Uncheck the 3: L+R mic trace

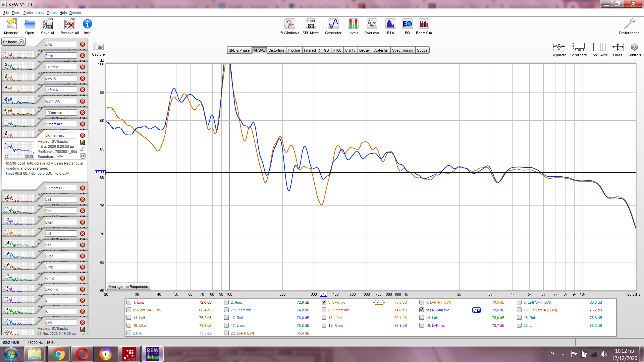coord(324,302)
